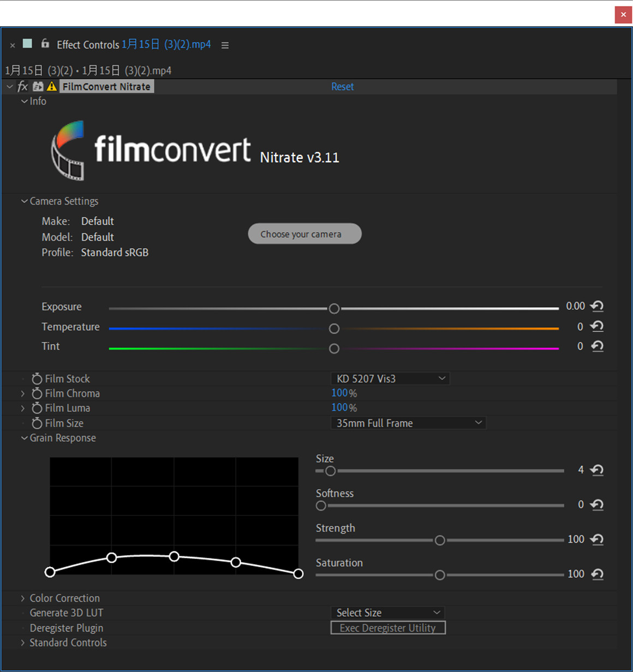Image resolution: width=633 pixels, height=672 pixels.
Task: Click the Strength slider handle
Action: 440,540
